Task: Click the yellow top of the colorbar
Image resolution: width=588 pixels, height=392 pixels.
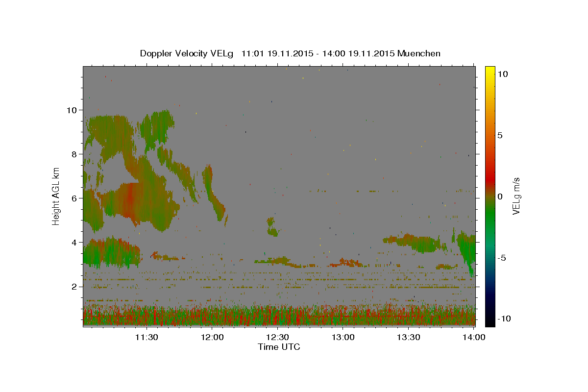Action: (490, 71)
